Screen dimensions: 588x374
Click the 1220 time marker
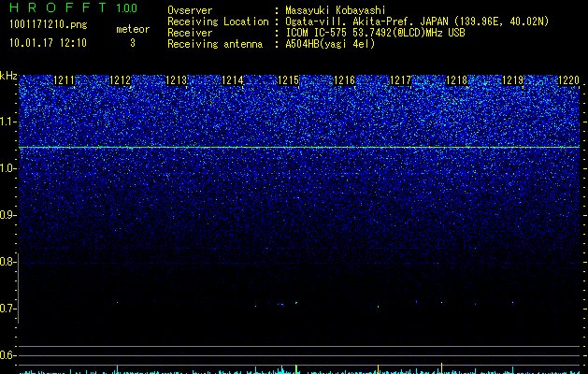(569, 80)
